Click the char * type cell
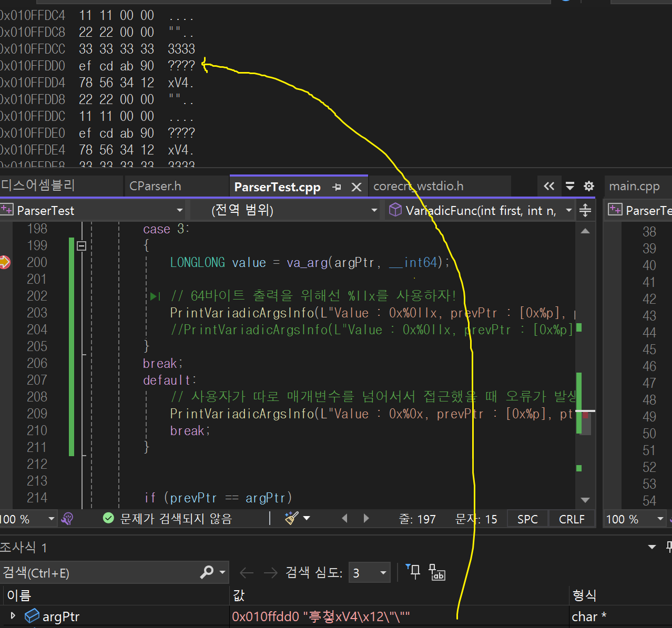 click(x=589, y=616)
